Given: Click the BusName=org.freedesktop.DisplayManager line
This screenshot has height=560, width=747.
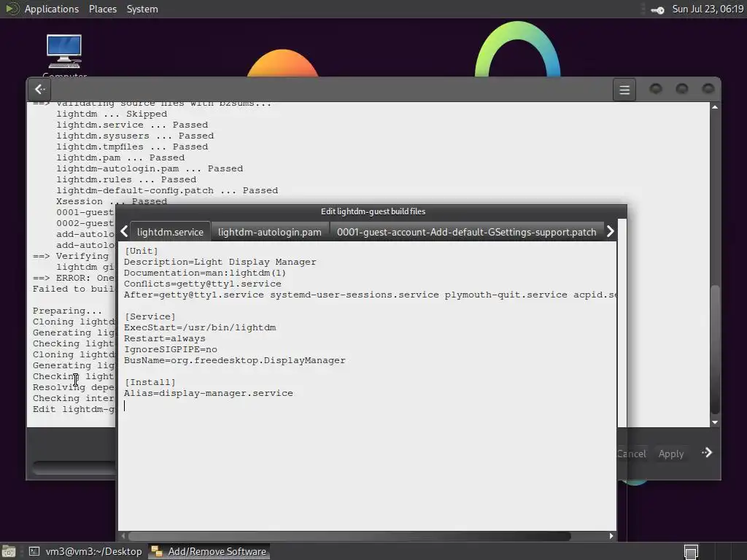Looking at the screenshot, I should point(235,360).
